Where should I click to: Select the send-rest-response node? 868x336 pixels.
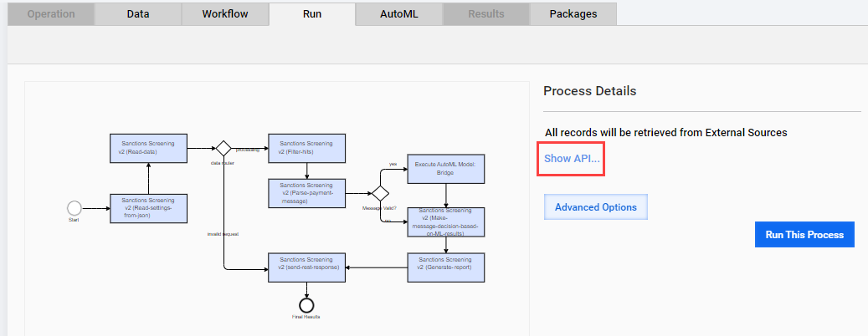306,267
